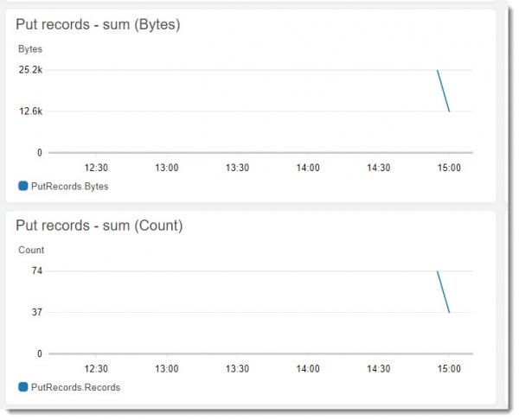Image resolution: width=519 pixels, height=420 pixels.
Task: Click the PutRecords.Records blue legend swatch
Action: point(23,387)
